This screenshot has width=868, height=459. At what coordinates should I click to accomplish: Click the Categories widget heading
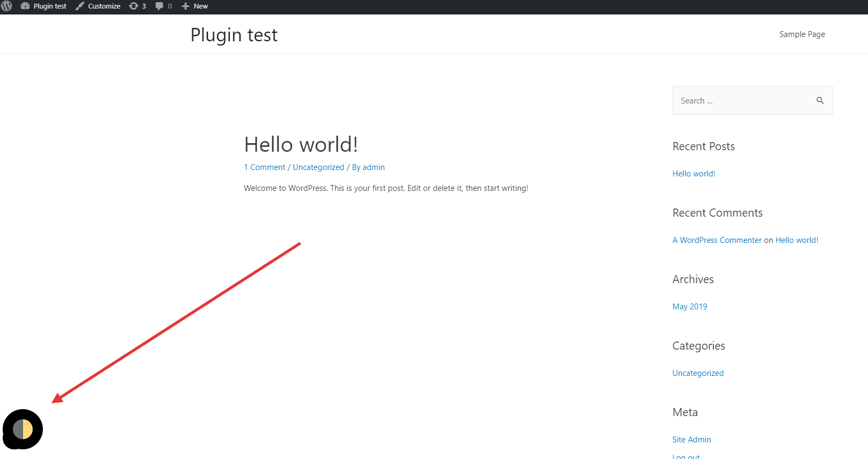[x=699, y=346]
